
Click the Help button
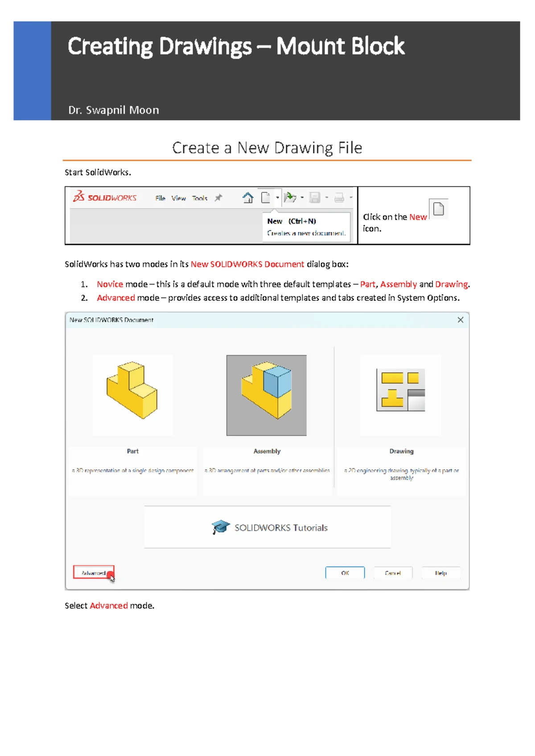point(441,573)
